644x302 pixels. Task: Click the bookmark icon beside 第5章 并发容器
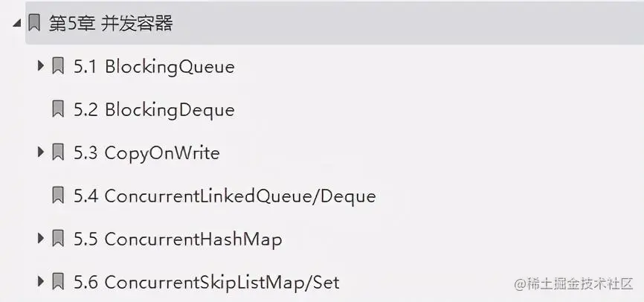click(x=33, y=24)
